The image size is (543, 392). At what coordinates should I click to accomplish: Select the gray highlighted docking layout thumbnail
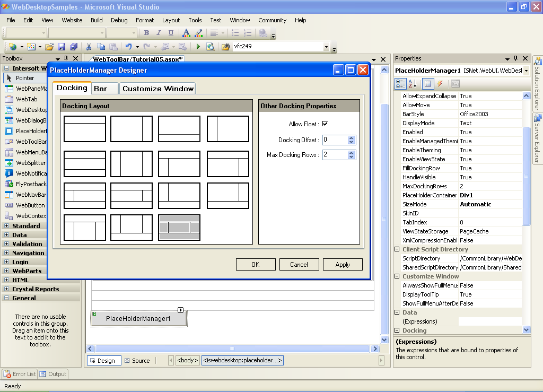coord(179,228)
